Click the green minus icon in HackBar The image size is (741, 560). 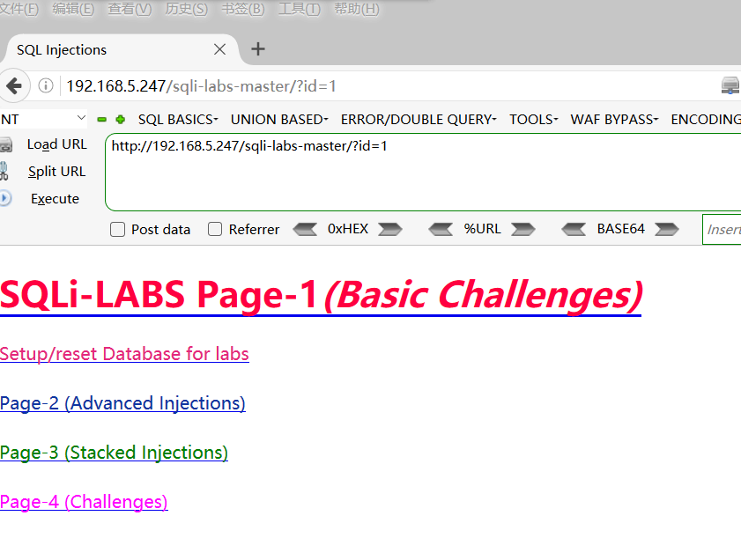coord(101,120)
